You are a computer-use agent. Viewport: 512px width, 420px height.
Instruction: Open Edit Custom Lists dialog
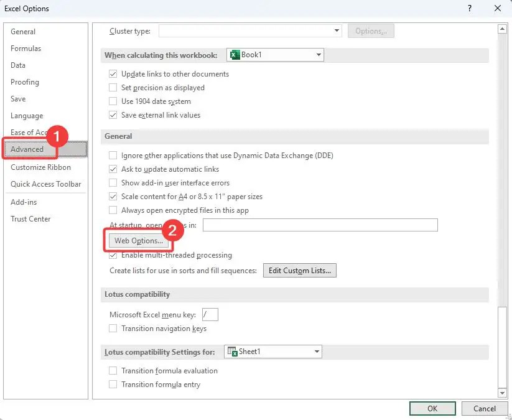click(300, 271)
